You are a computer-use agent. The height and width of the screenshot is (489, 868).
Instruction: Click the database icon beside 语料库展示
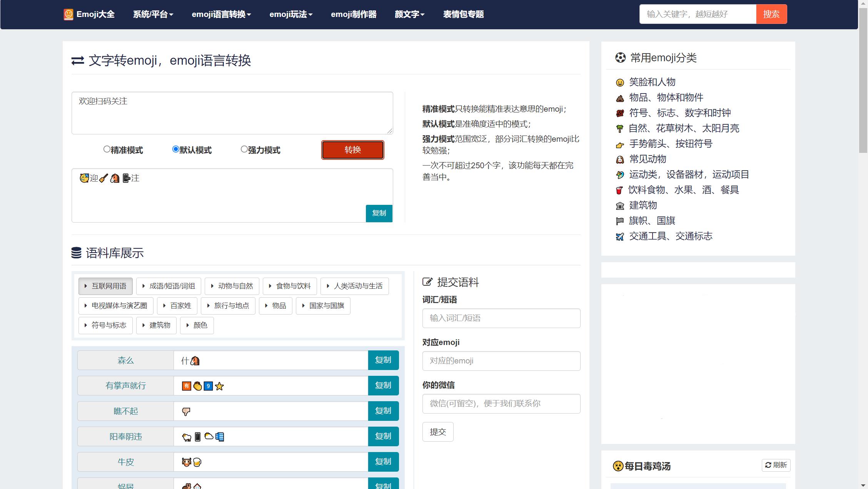(77, 253)
